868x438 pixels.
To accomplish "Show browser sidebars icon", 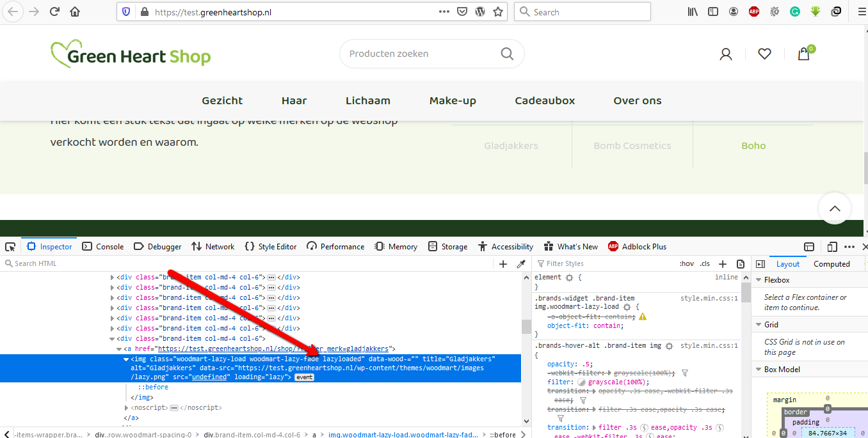I will [713, 12].
